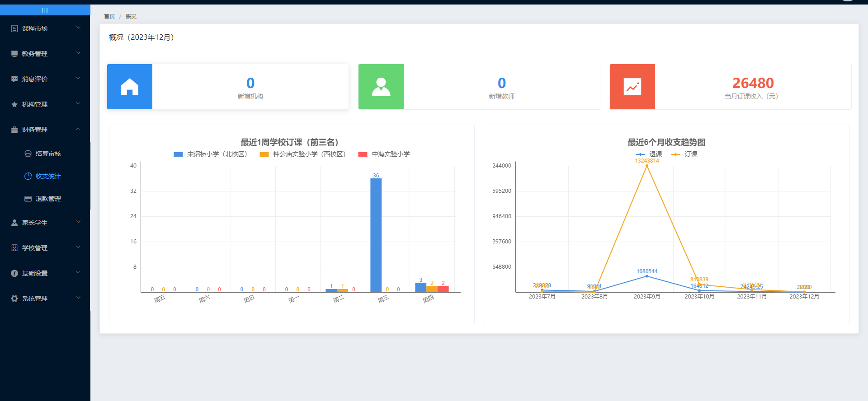This screenshot has height=401, width=868.
Task: Select the 收支统计 submenu item
Action: (x=45, y=176)
